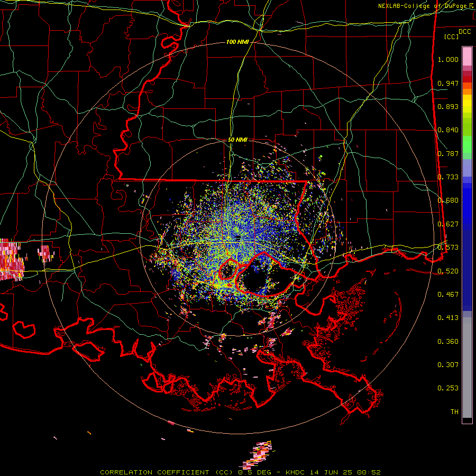This screenshot has width=476, height=476.
Task: Click the 0.680 legend value
Action: pos(448,200)
